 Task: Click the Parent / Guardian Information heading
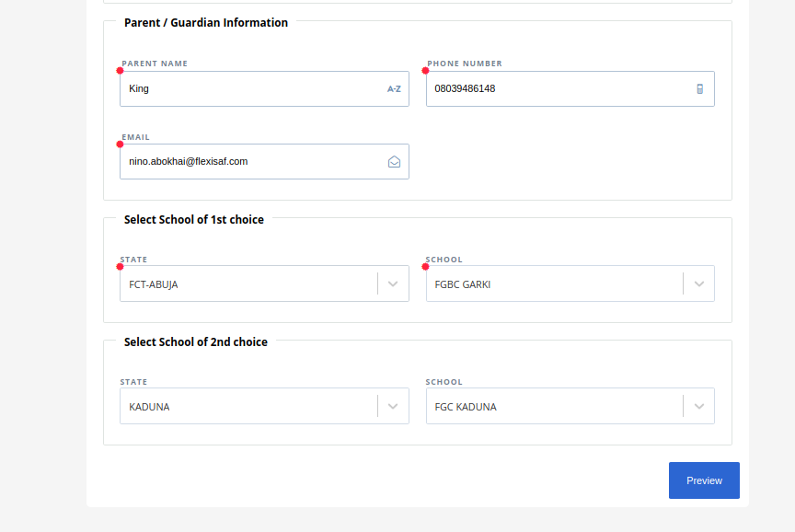tap(206, 23)
